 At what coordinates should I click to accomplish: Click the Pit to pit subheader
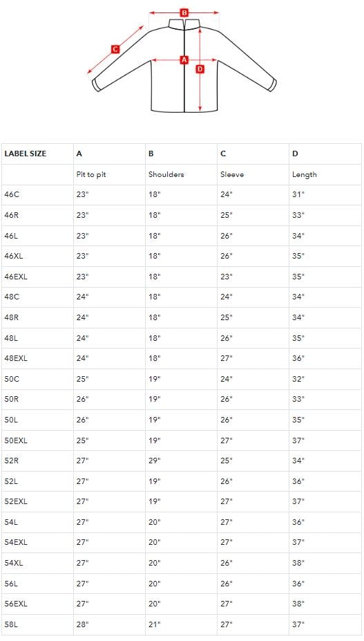pyautogui.click(x=91, y=174)
